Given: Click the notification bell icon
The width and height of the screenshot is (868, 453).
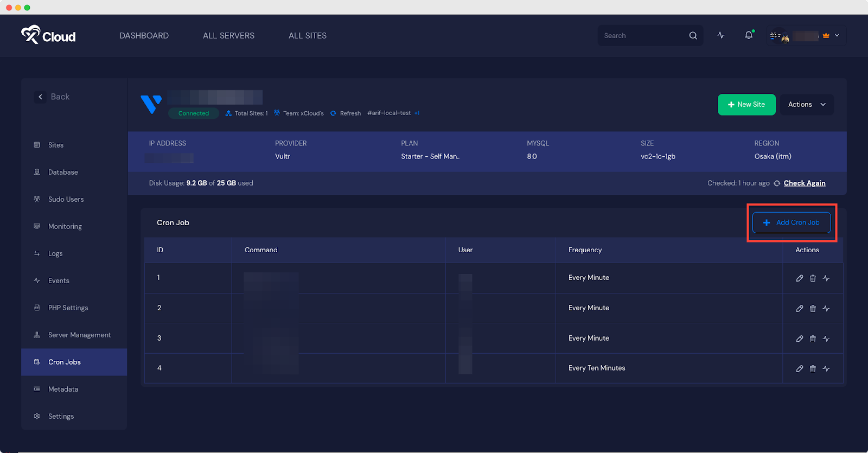Looking at the screenshot, I should click(x=749, y=35).
